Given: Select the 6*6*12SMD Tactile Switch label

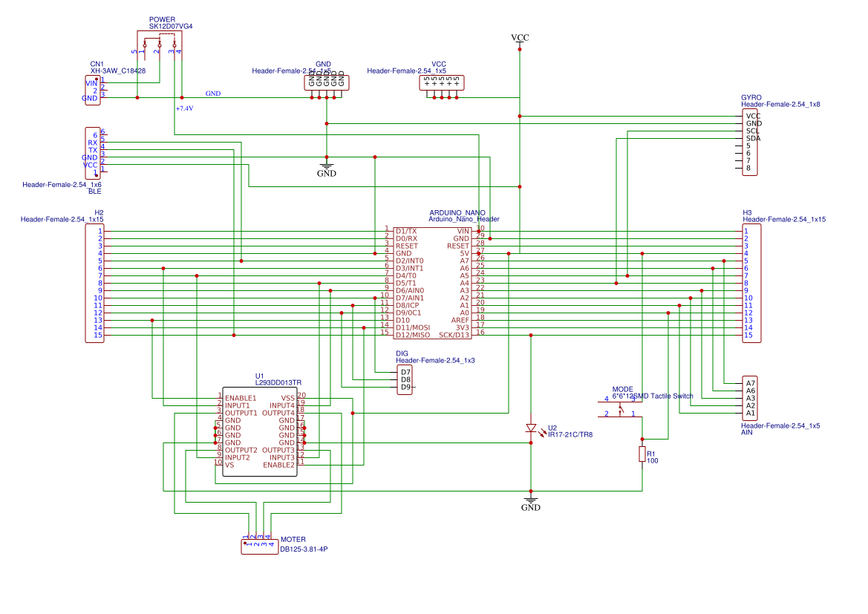Looking at the screenshot, I should (653, 396).
